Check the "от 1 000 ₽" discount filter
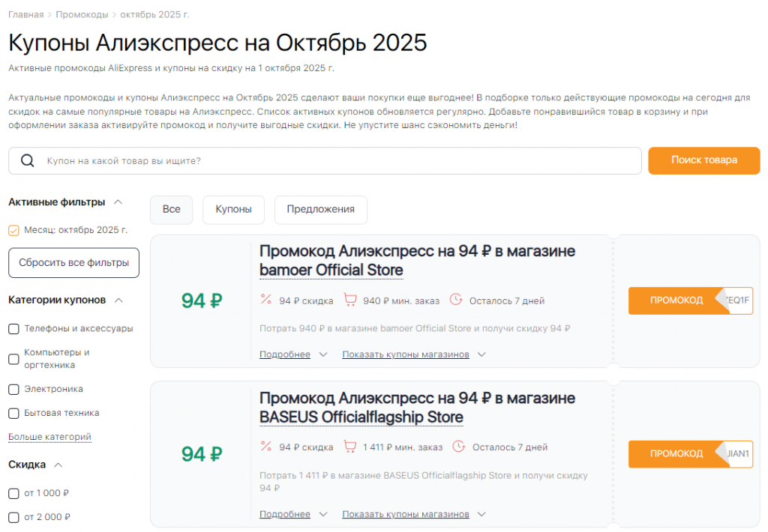The image size is (768, 532). click(x=13, y=493)
